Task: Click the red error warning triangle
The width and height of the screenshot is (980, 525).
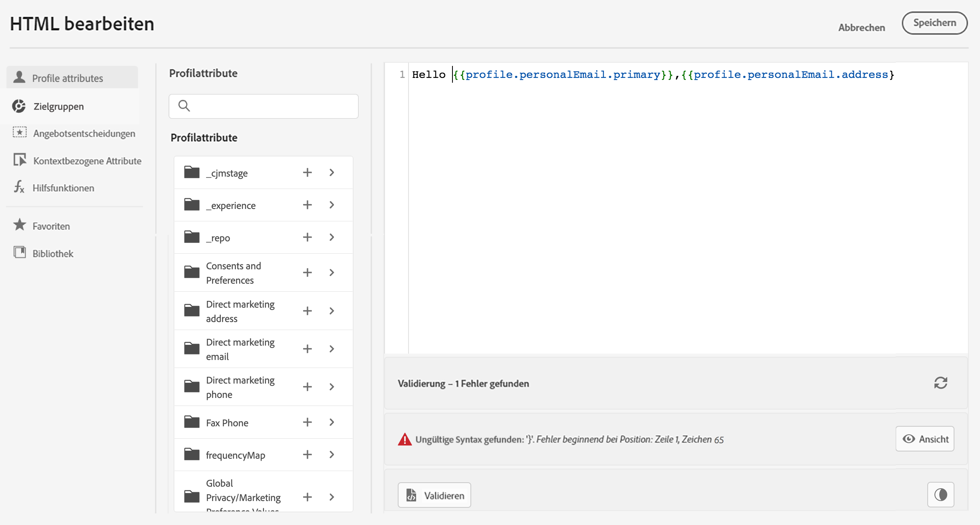Action: (405, 439)
